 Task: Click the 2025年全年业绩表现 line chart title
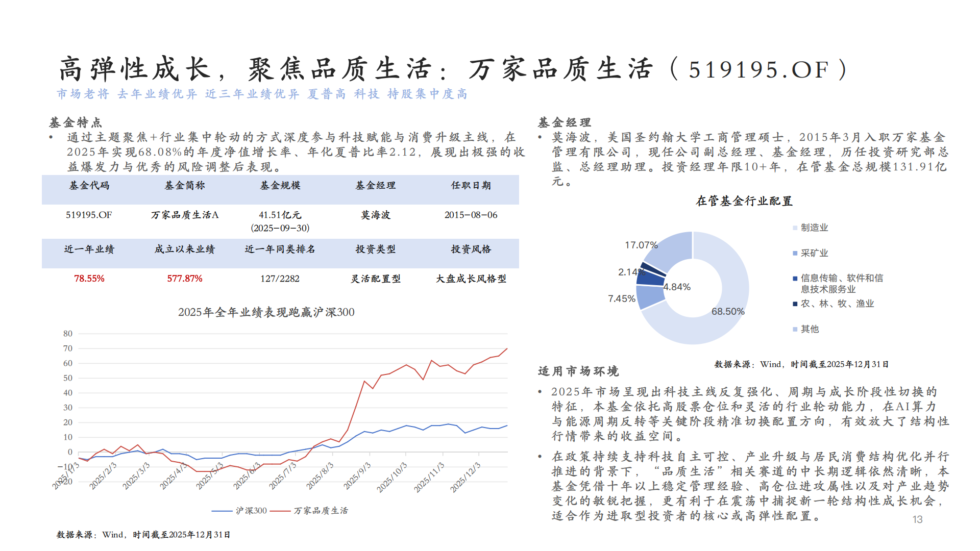click(266, 312)
